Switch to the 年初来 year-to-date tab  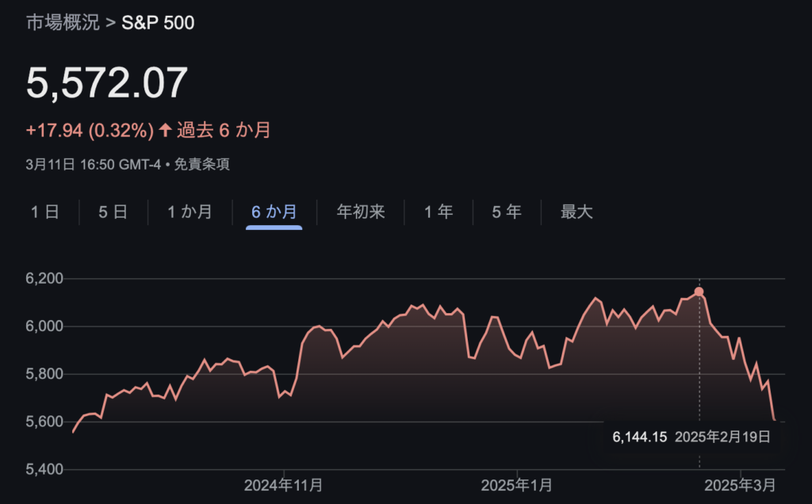(360, 212)
